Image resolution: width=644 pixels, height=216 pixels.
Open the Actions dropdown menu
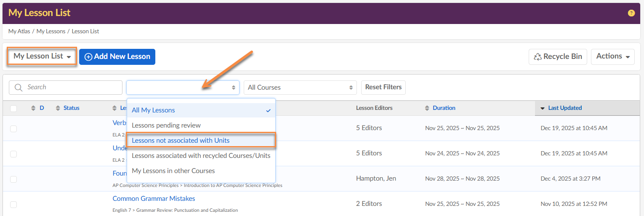click(612, 56)
